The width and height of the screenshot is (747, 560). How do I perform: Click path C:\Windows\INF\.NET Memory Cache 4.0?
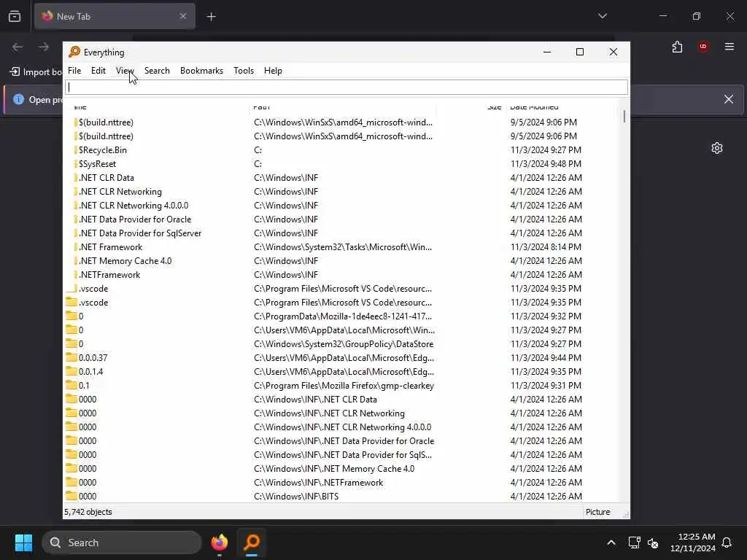(334, 469)
